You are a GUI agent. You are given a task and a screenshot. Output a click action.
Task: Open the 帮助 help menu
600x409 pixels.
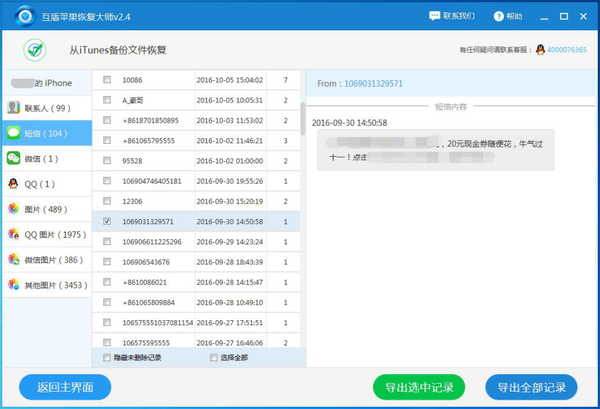(x=508, y=17)
